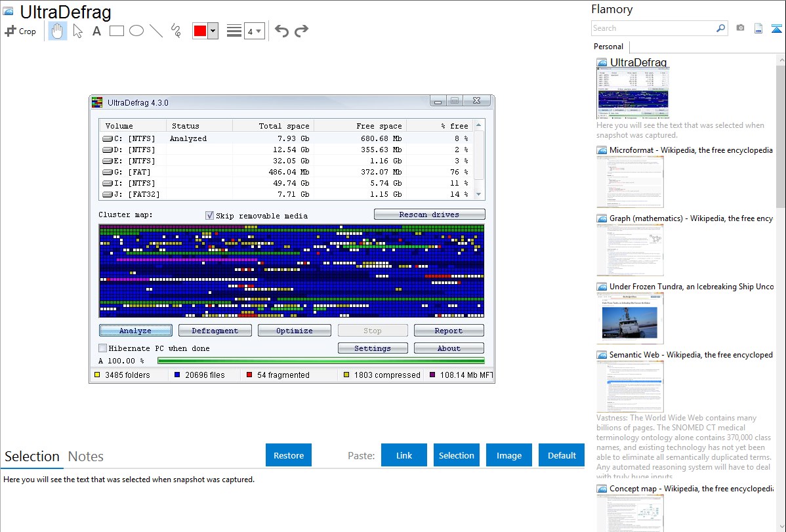Screen dimensions: 786x532
Task: Enable Hibernate PC when done
Action: [103, 348]
